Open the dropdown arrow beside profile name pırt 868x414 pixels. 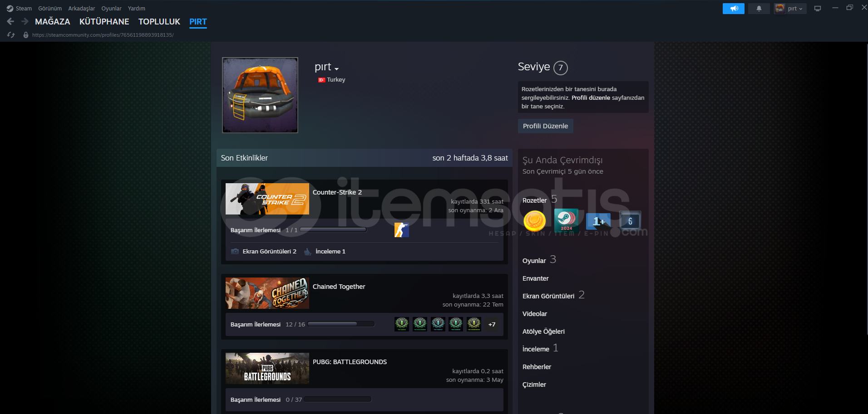pos(336,69)
